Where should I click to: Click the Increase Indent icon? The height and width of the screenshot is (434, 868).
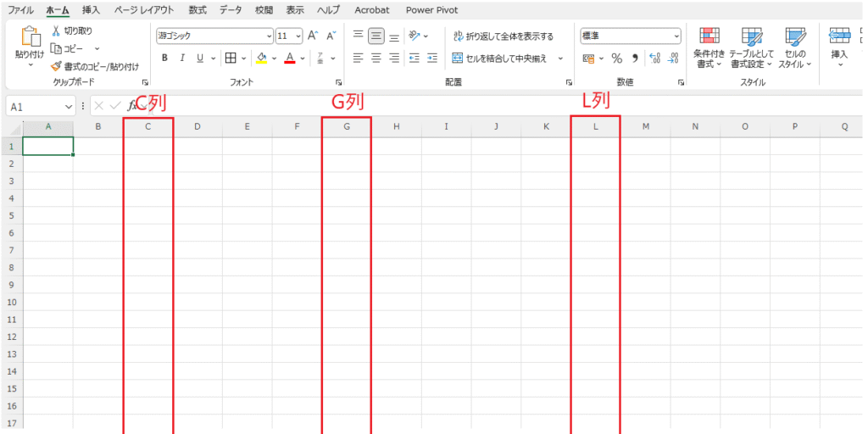(432, 58)
